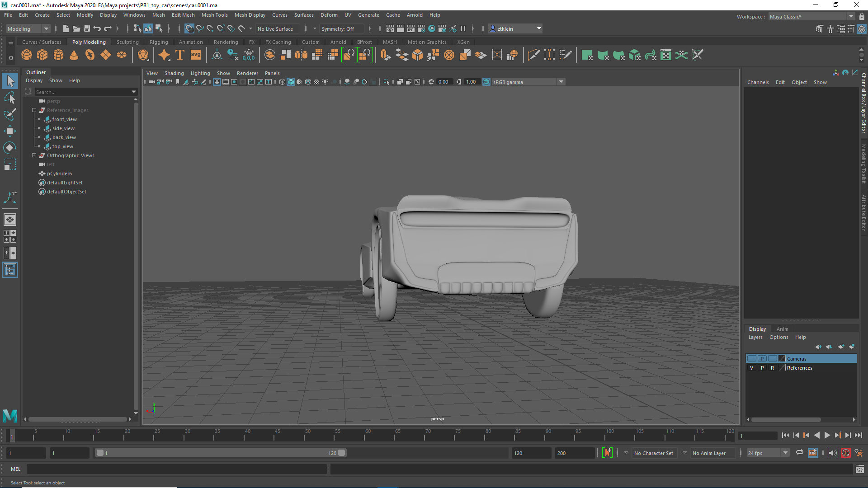Viewport: 868px width, 488px height.
Task: Click the polygon Type (T) tool icon
Action: (x=180, y=55)
